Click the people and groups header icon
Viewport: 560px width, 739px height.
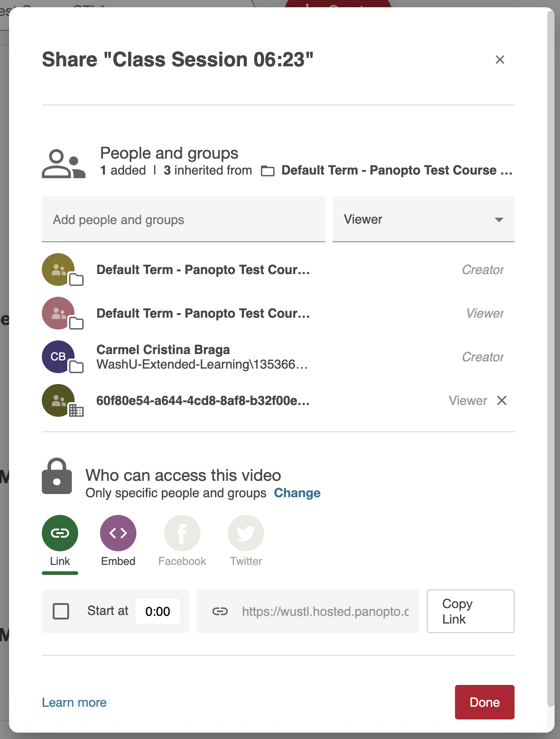63,164
